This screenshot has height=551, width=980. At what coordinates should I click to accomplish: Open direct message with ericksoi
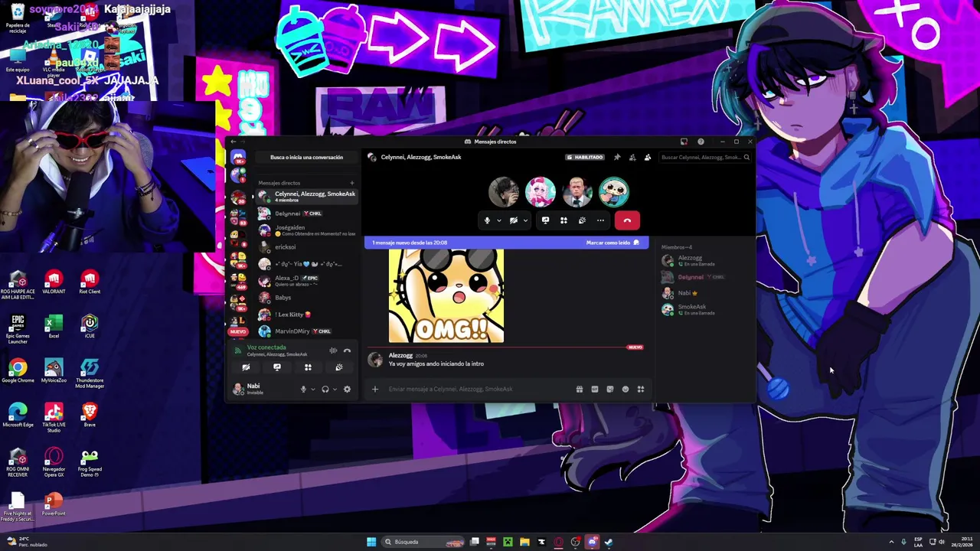click(306, 247)
